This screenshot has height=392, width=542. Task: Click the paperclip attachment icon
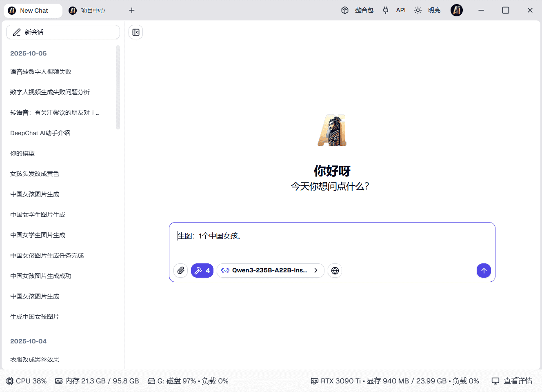(x=181, y=270)
